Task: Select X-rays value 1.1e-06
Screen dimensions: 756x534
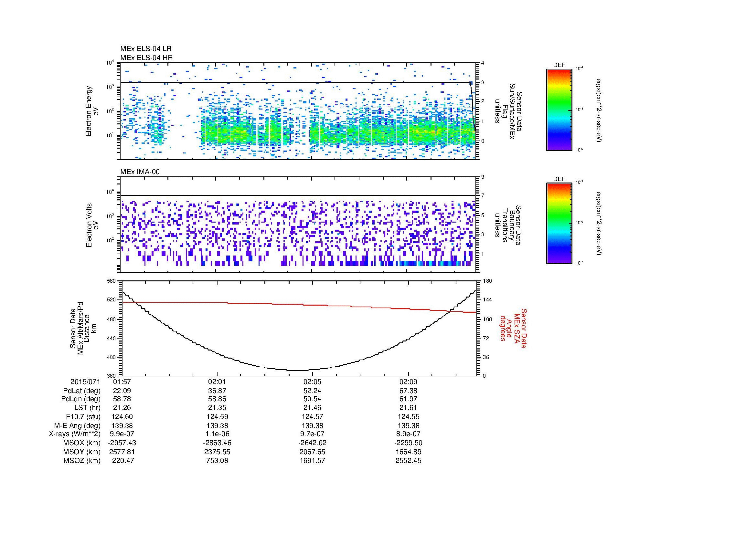Action: tap(217, 434)
